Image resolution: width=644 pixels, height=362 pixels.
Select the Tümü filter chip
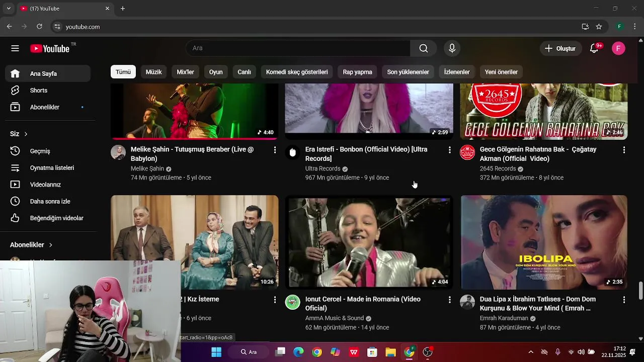pos(123,72)
